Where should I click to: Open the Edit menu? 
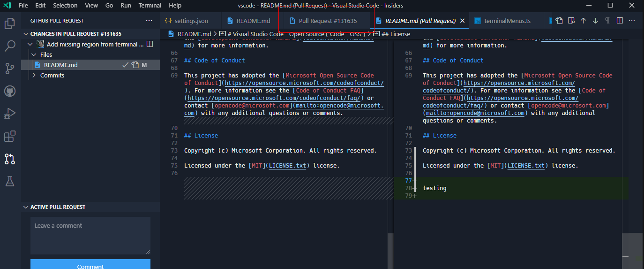tap(40, 6)
